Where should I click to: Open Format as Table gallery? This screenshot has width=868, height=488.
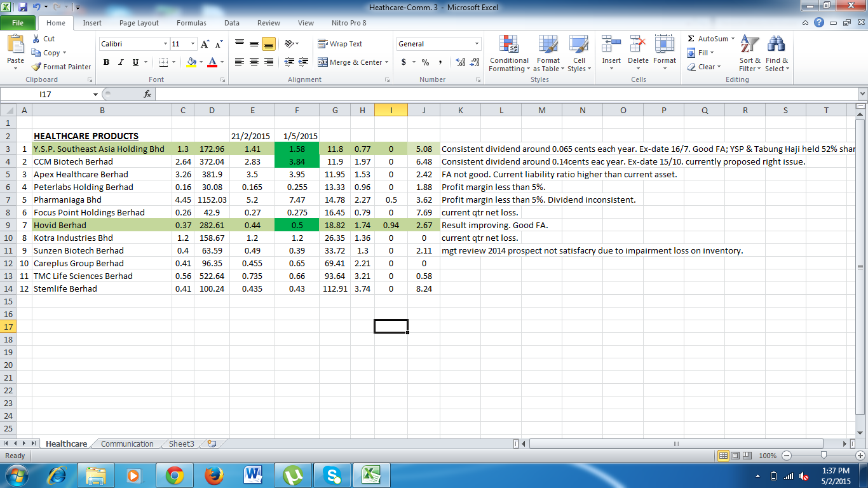548,54
